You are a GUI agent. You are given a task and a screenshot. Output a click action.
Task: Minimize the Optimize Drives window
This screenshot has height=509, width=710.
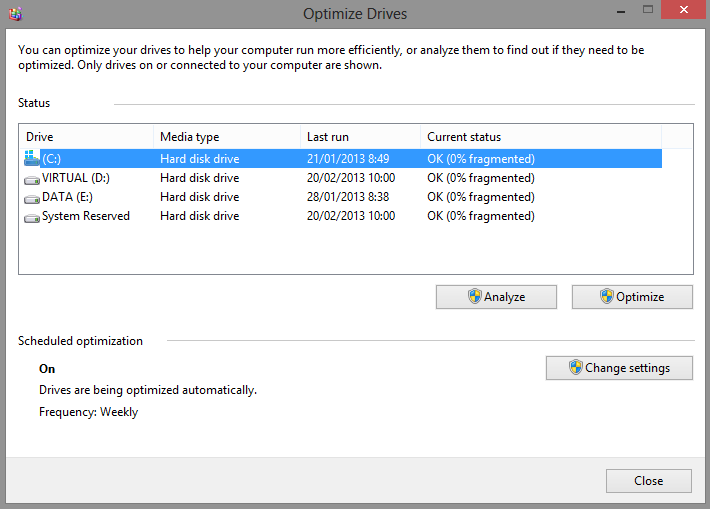click(621, 11)
